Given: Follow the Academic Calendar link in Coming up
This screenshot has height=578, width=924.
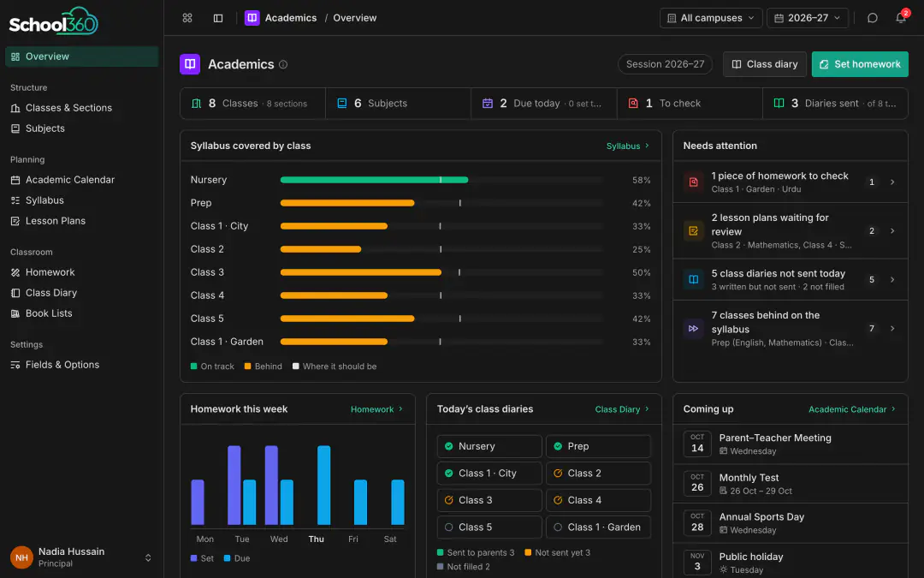Looking at the screenshot, I should click(x=851, y=409).
